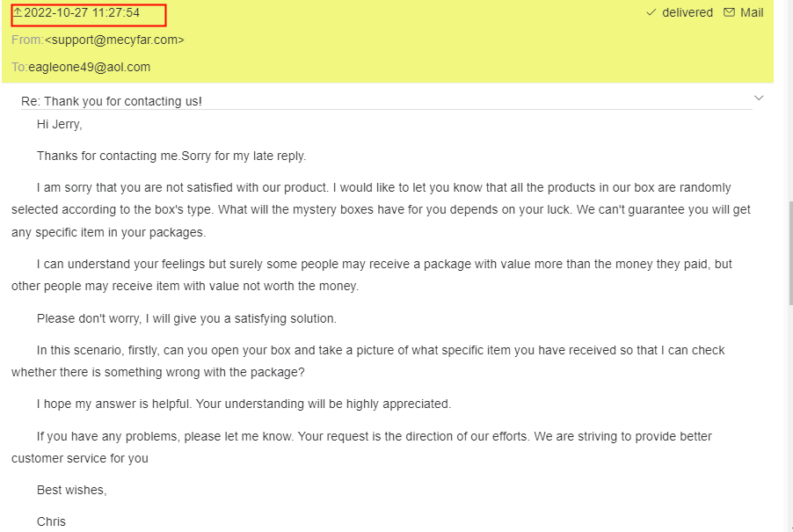The height and width of the screenshot is (532, 793).
Task: Click the Mail envelope icon
Action: (729, 12)
